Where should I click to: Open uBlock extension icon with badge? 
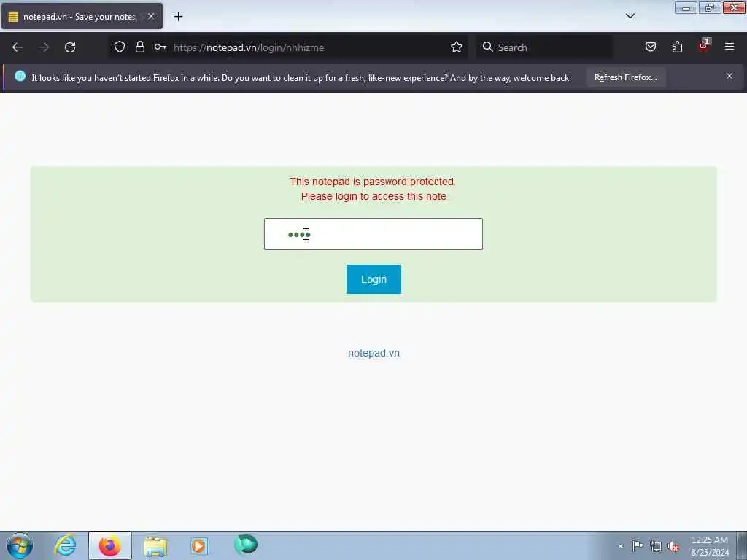[704, 46]
